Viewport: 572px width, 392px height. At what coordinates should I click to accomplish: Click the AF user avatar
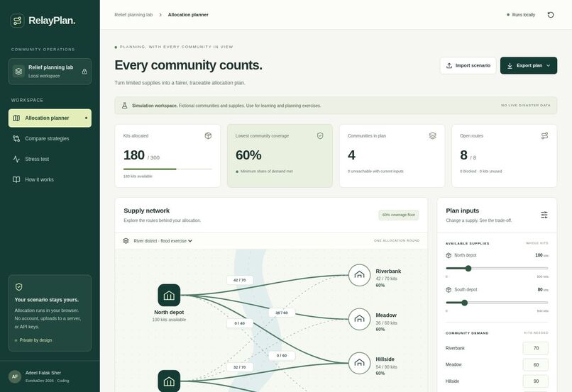tap(15, 376)
